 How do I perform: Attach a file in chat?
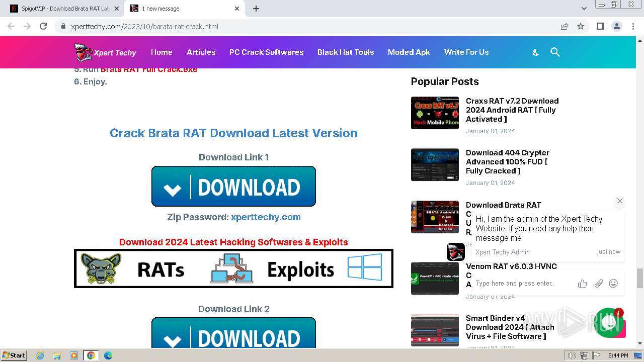point(598,284)
